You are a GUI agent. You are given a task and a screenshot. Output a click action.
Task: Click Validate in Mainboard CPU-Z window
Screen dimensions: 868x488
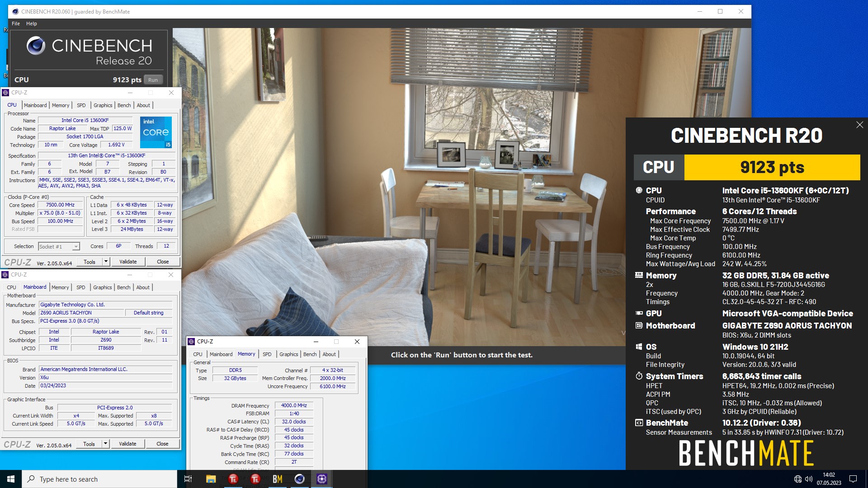pyautogui.click(x=127, y=444)
